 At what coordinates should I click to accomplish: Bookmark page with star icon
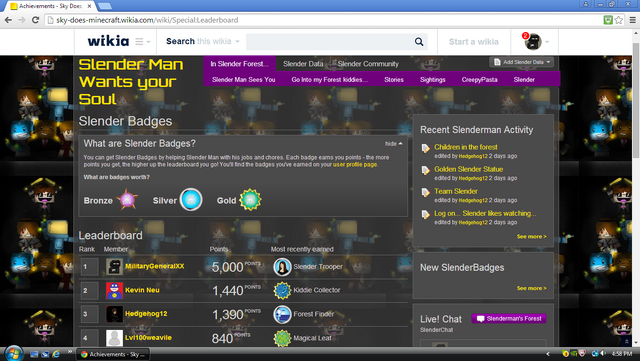(x=619, y=20)
